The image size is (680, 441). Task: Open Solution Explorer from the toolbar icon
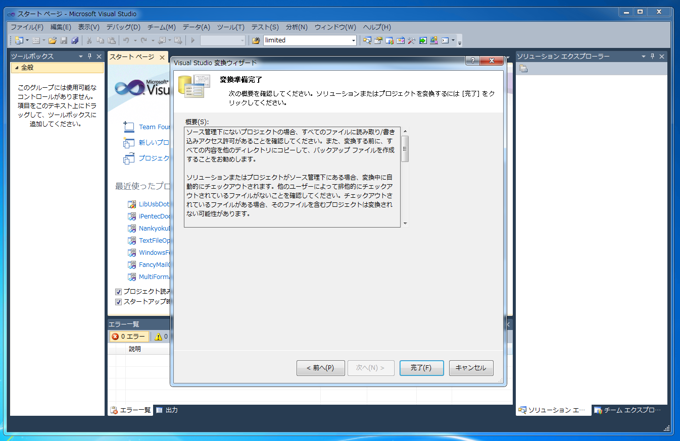(367, 40)
